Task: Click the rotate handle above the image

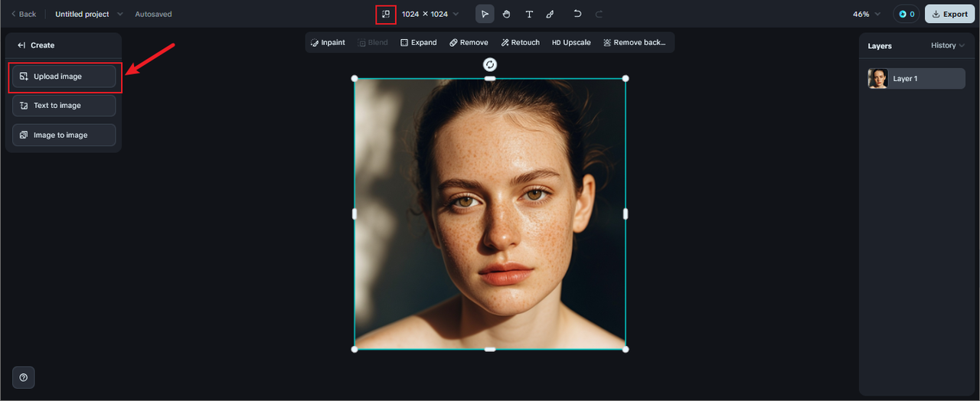Action: point(490,64)
